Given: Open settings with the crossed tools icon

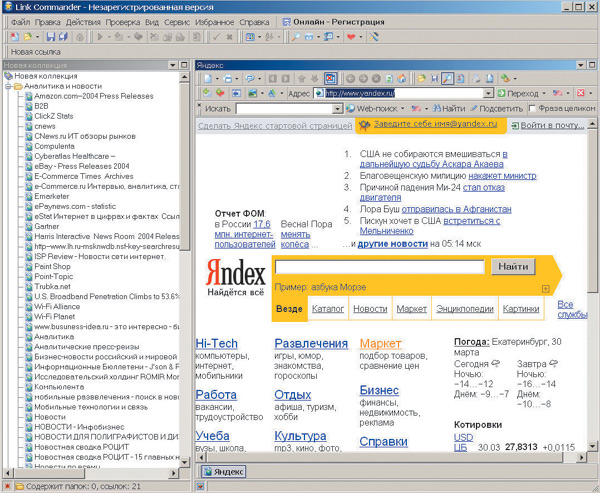Looking at the screenshot, I should [373, 37].
